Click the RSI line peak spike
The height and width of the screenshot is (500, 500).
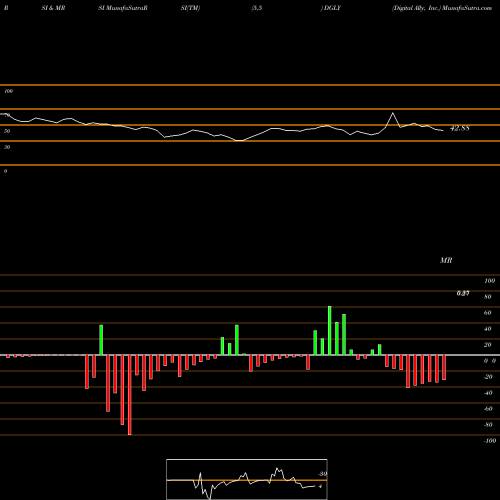[x=393, y=114]
